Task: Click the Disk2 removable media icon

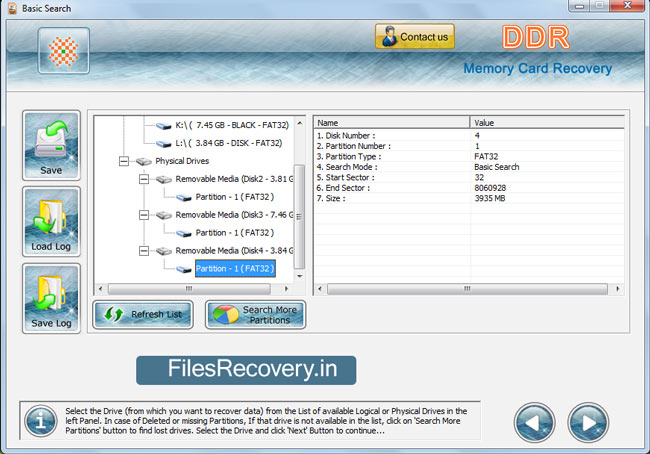Action: [164, 180]
